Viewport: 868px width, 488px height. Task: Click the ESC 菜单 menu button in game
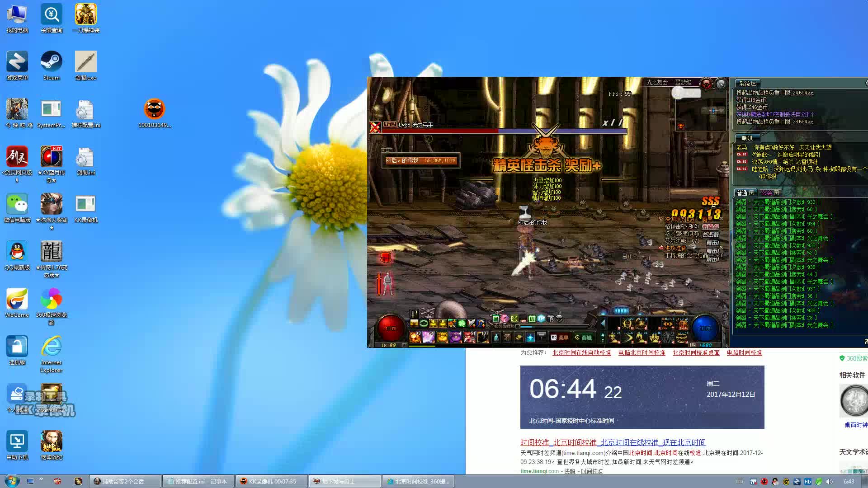coord(560,338)
